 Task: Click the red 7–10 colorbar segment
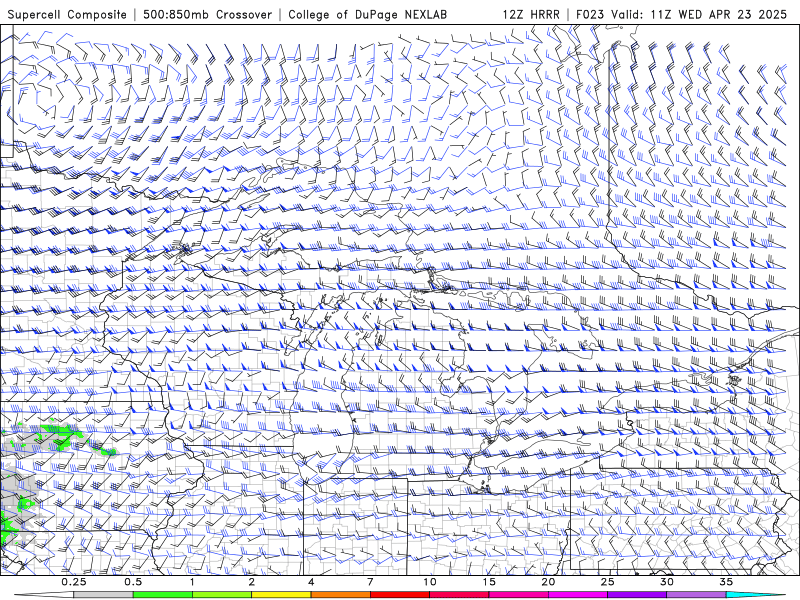pos(399,595)
